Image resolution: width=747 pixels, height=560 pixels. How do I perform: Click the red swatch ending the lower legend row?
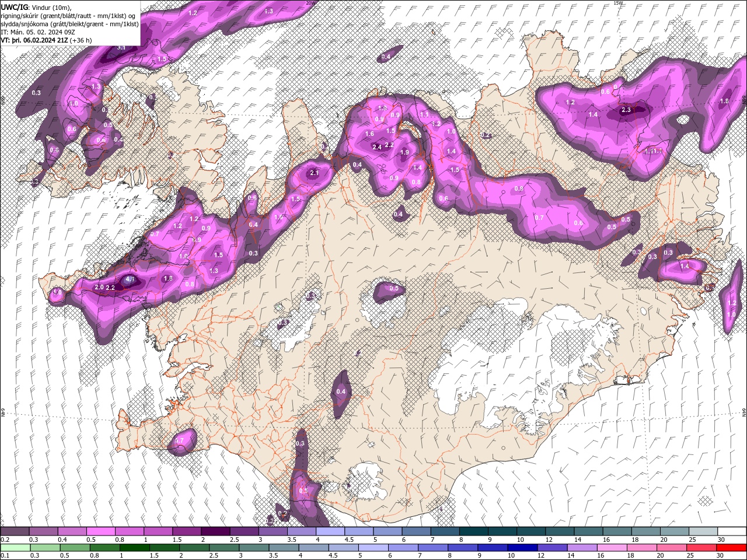[x=732, y=548]
